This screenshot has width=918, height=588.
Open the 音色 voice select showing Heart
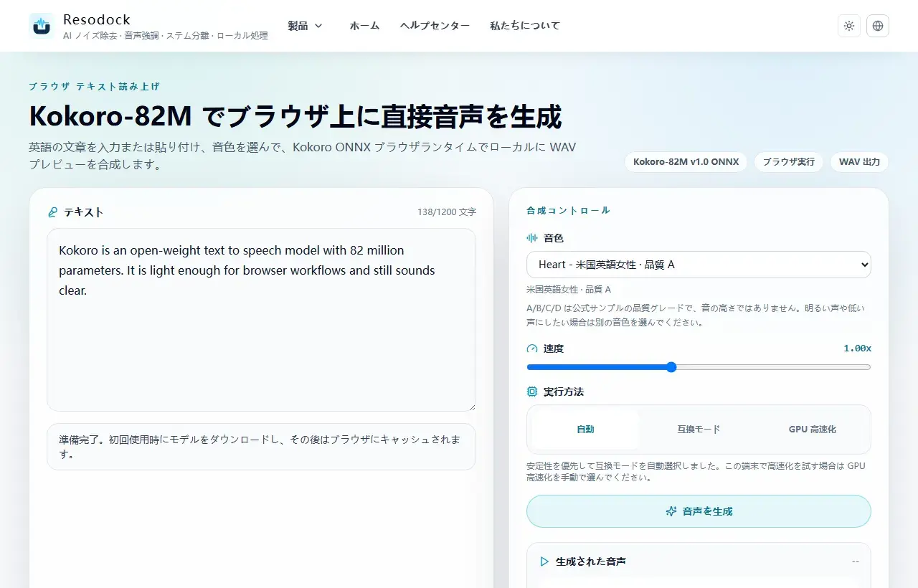(x=699, y=265)
